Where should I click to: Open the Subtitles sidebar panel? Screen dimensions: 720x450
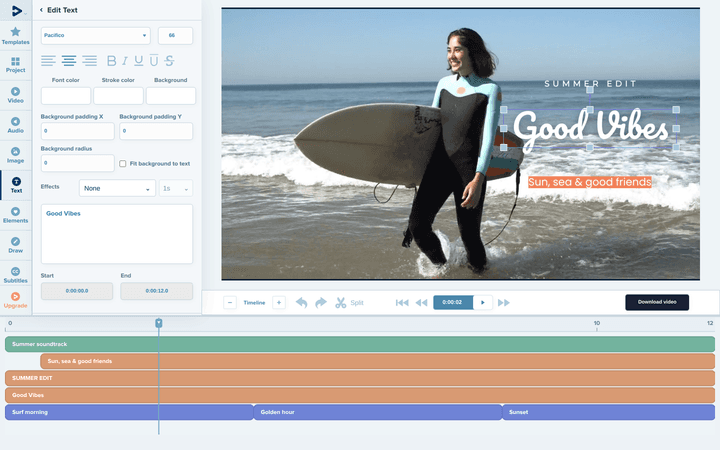(x=16, y=275)
